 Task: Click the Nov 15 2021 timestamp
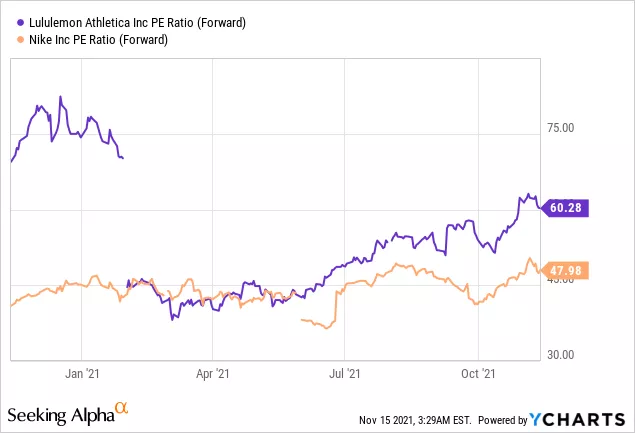(414, 420)
